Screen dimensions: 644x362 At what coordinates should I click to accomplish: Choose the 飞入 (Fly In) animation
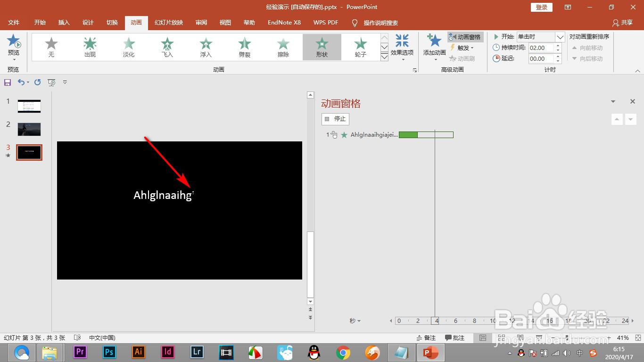click(167, 47)
